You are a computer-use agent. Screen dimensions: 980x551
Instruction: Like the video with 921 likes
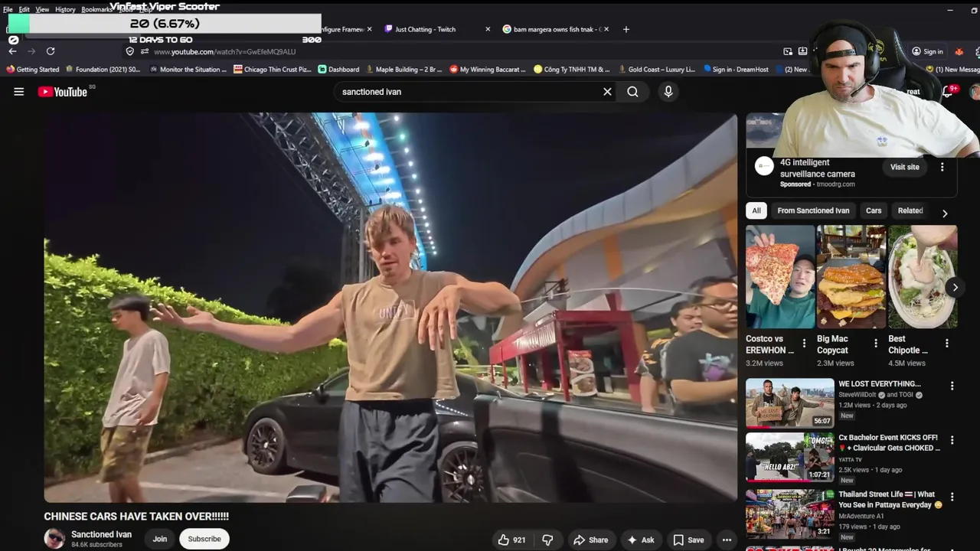tap(511, 540)
